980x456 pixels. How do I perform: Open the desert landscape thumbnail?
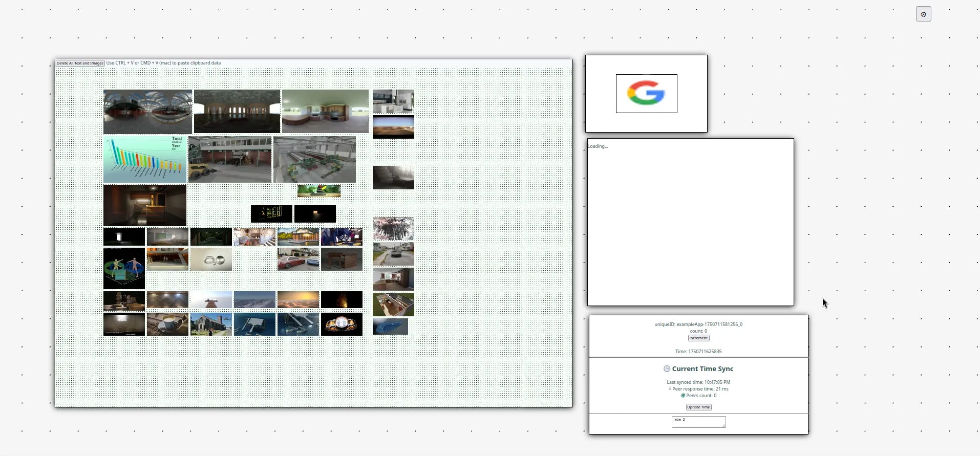393,127
